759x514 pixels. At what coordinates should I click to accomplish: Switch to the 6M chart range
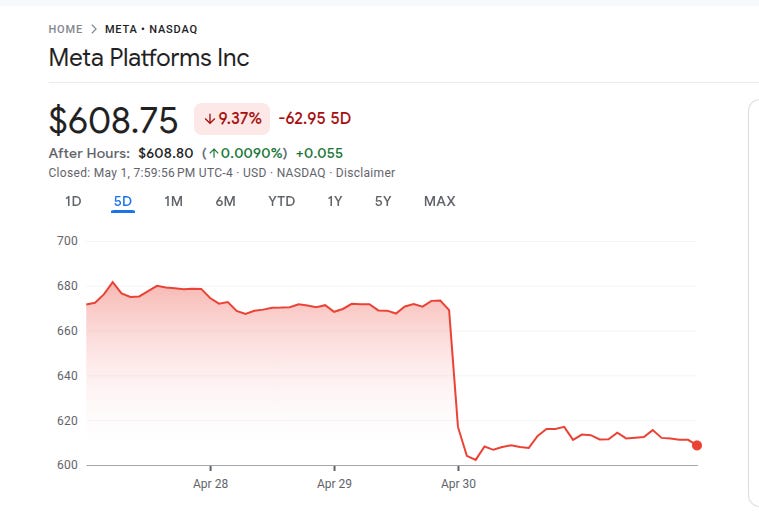[226, 201]
